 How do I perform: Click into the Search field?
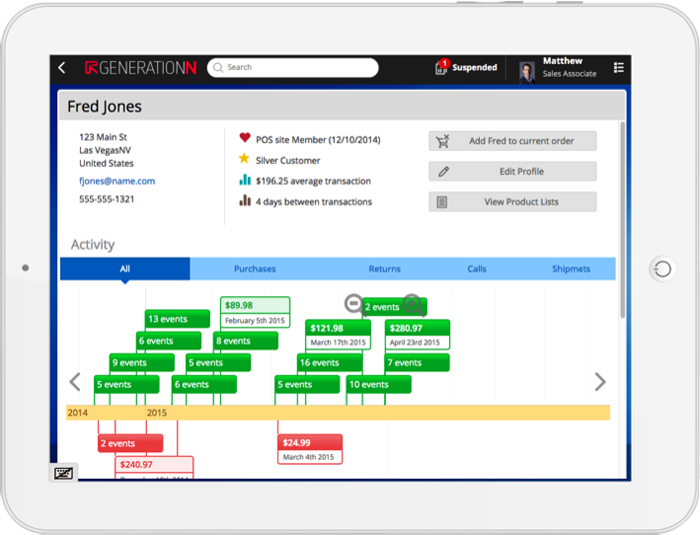coord(293,68)
